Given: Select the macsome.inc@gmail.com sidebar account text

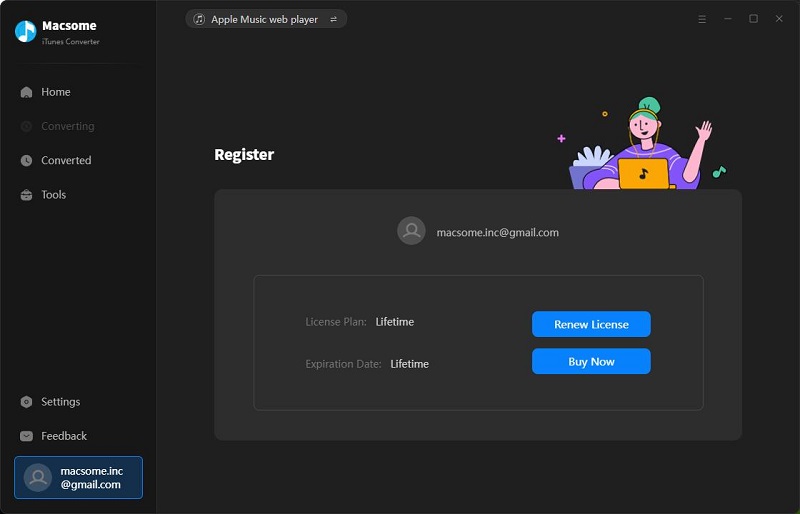Looking at the screenshot, I should [91, 478].
